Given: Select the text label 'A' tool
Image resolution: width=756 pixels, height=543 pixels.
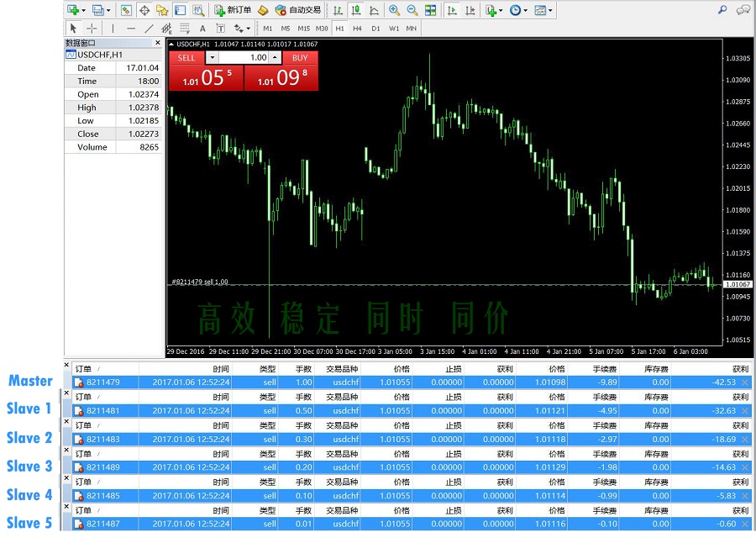Looking at the screenshot, I should pos(202,29).
